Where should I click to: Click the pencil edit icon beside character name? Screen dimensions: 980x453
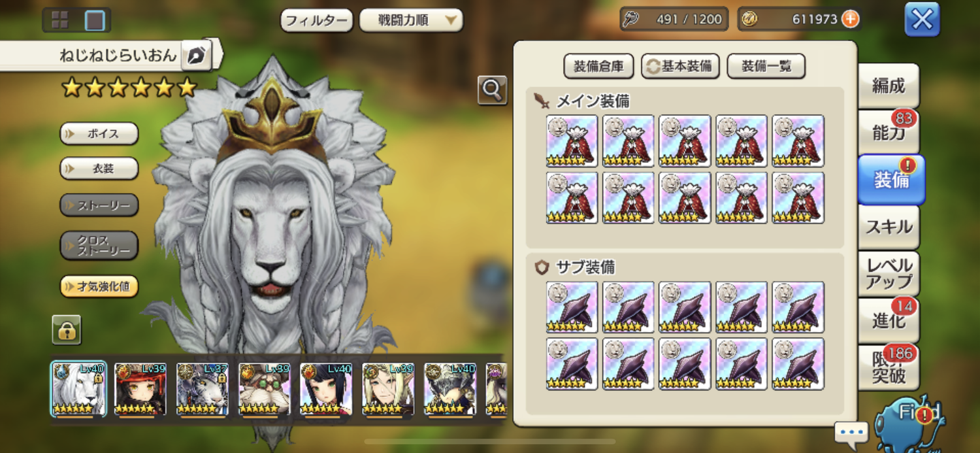[196, 56]
